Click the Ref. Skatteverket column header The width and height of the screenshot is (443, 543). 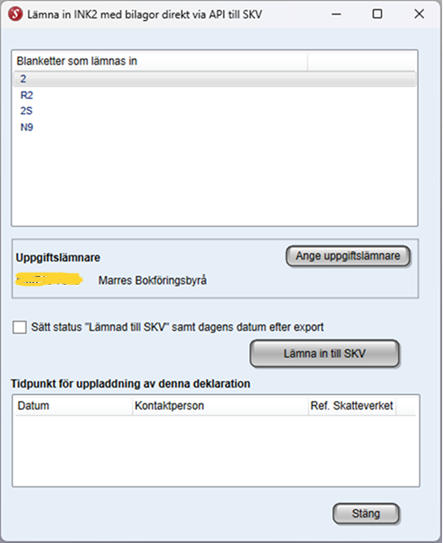click(352, 406)
